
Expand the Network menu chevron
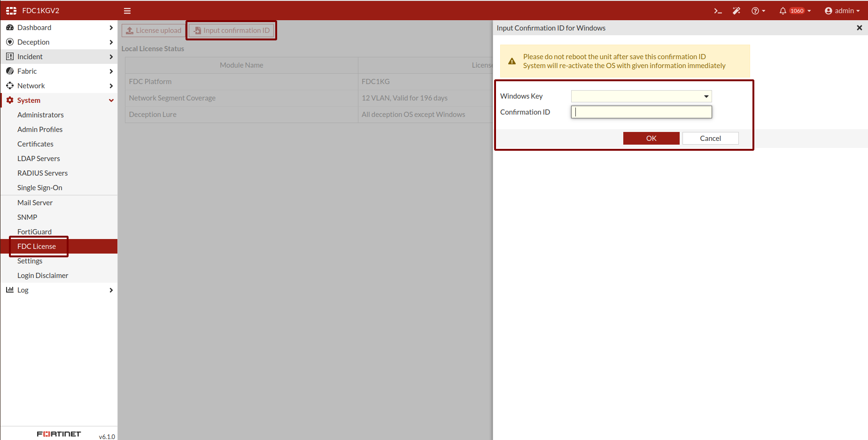(111, 86)
